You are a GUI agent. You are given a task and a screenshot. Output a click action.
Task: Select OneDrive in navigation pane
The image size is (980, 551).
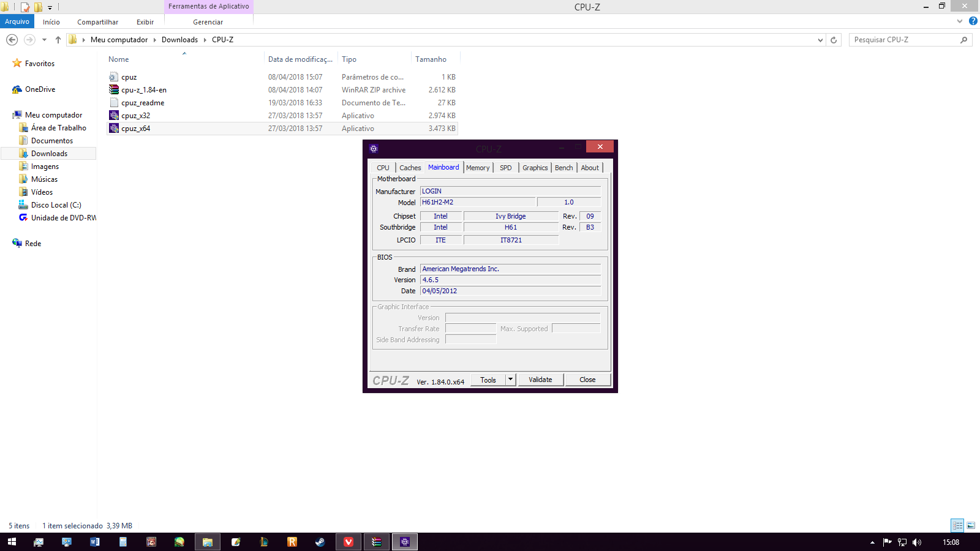pos(40,89)
